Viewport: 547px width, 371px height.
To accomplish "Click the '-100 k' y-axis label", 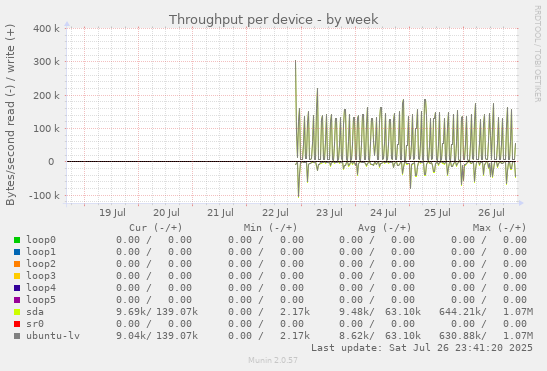I will click(x=44, y=195).
